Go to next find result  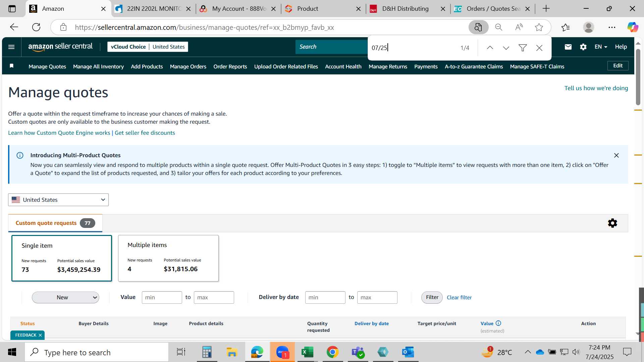coord(506,48)
